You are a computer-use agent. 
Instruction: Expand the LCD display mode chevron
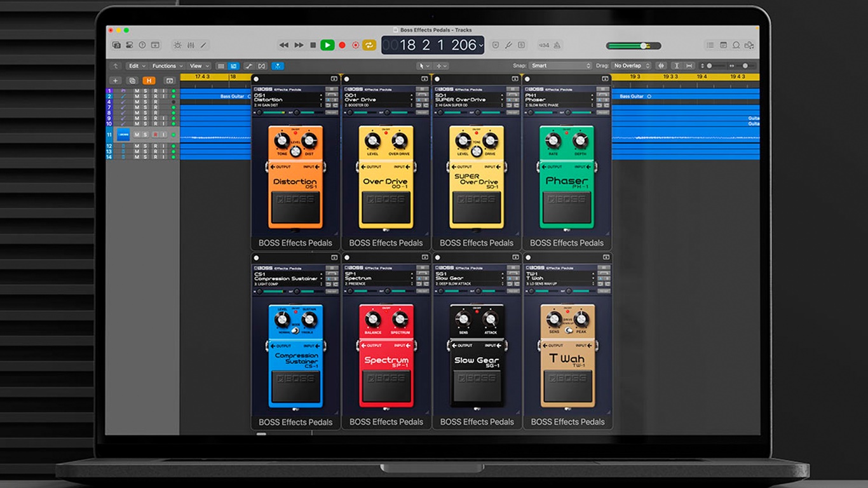point(481,46)
